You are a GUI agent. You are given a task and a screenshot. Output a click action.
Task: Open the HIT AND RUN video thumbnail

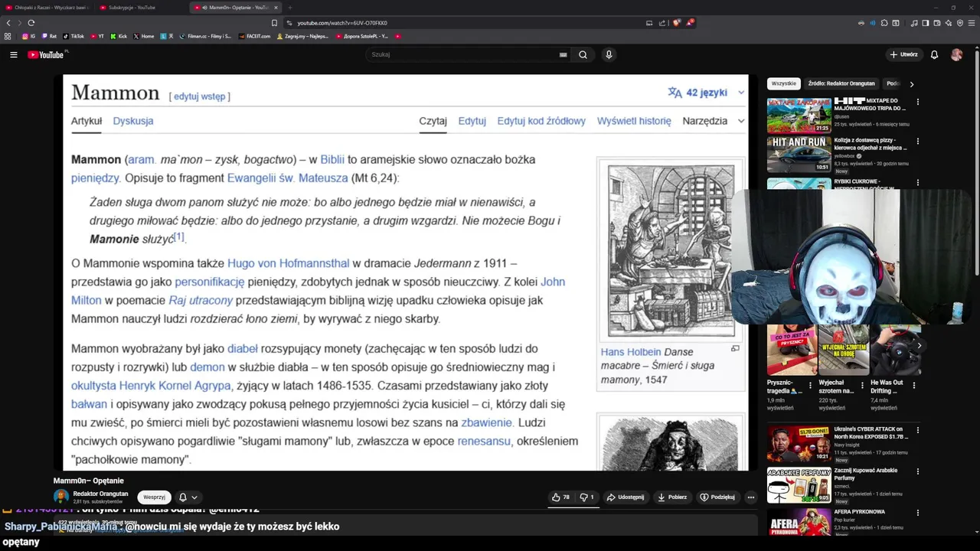[x=799, y=155]
